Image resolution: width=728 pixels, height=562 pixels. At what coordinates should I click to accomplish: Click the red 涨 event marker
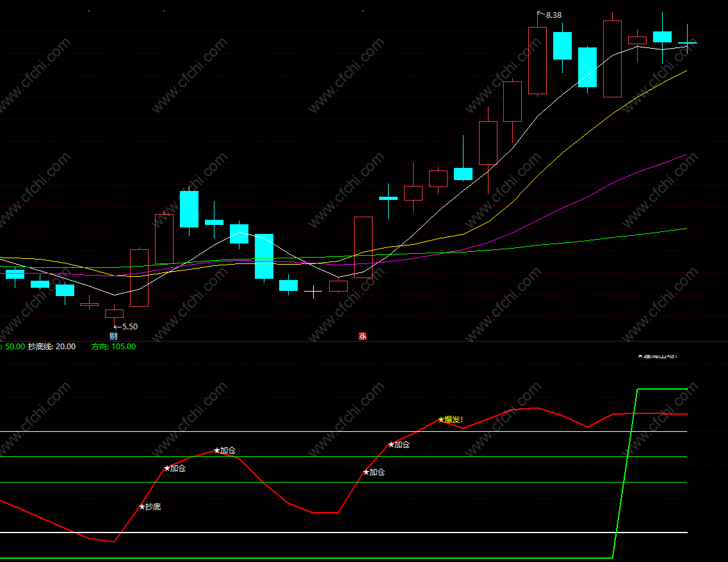coord(362,336)
